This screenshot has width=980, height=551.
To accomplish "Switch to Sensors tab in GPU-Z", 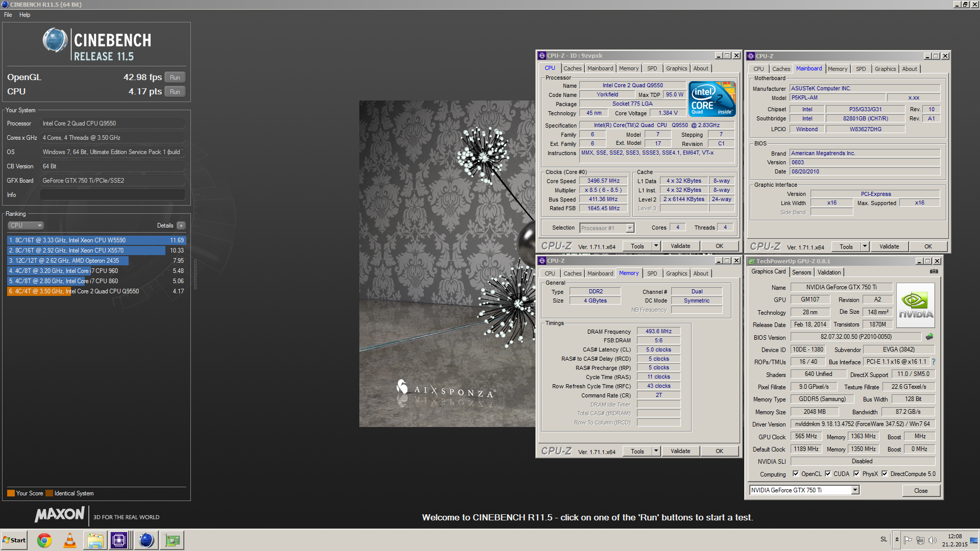I will coord(801,272).
